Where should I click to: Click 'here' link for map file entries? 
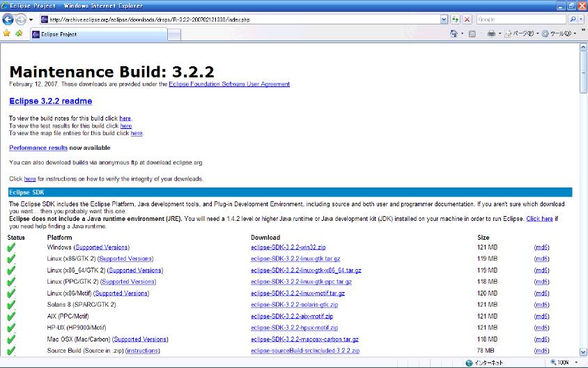(x=137, y=133)
